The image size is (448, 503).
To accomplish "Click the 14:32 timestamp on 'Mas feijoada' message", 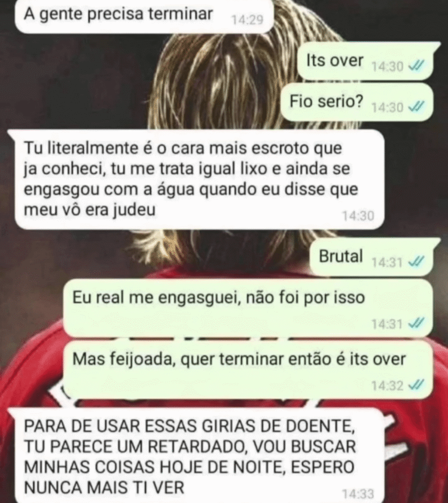I will click(x=387, y=385).
